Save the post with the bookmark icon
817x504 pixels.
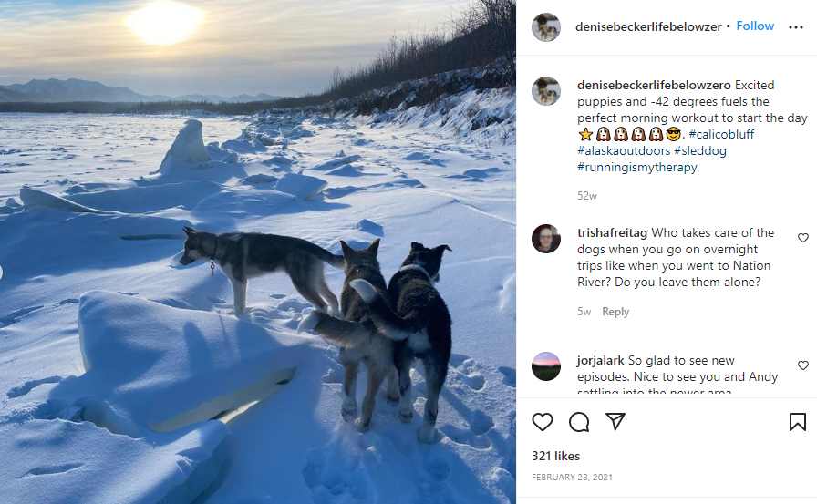(x=797, y=422)
